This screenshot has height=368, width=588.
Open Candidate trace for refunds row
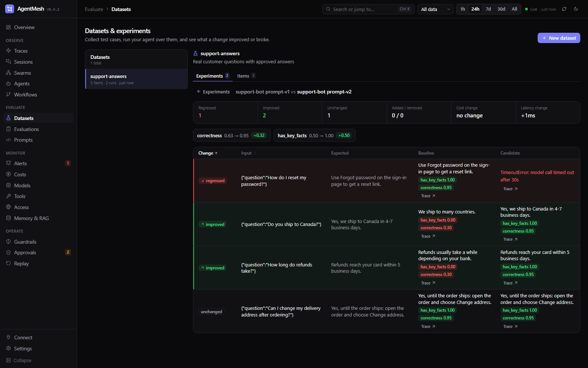[510, 283]
